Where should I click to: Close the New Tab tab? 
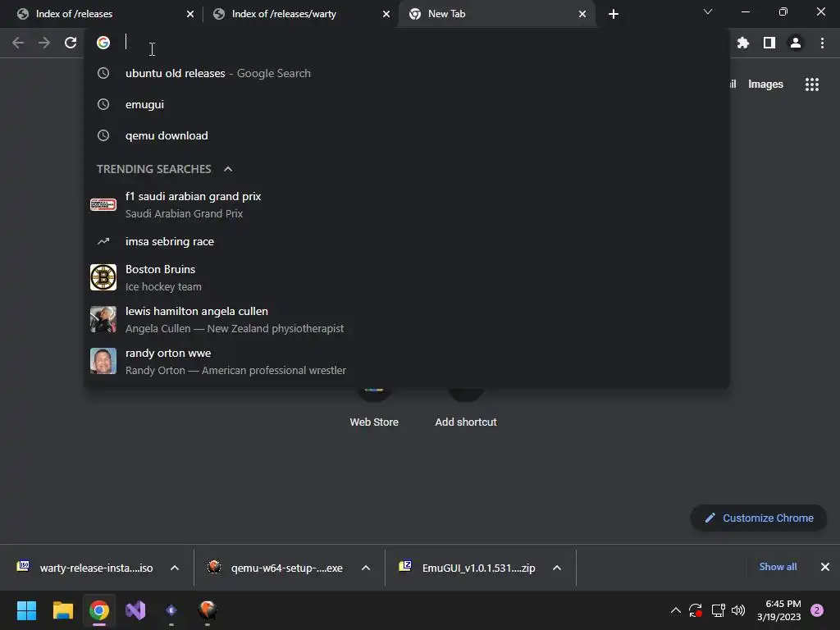click(582, 14)
